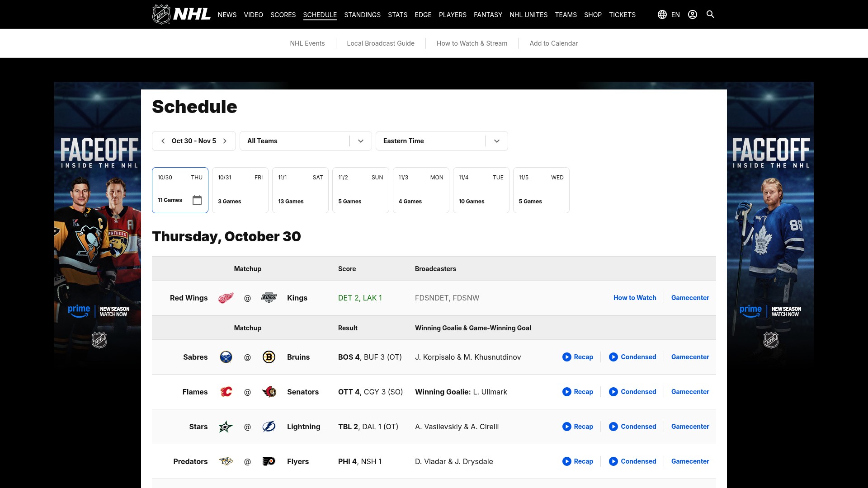868x488 pixels.
Task: Play Recap for Stars at Lightning
Action: [x=578, y=427]
